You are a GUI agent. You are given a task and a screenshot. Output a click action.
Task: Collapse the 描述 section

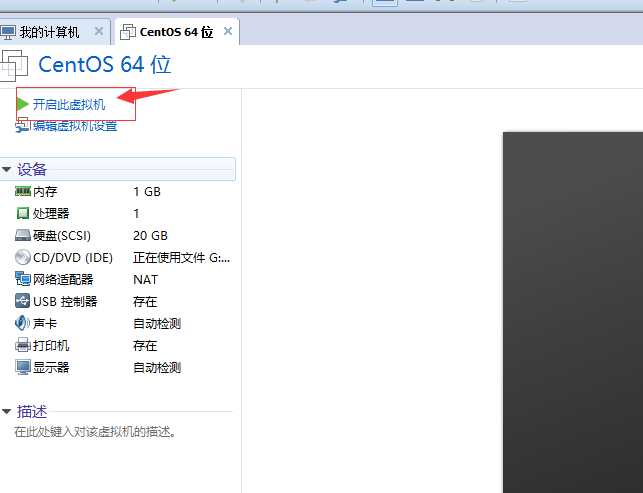(7, 411)
